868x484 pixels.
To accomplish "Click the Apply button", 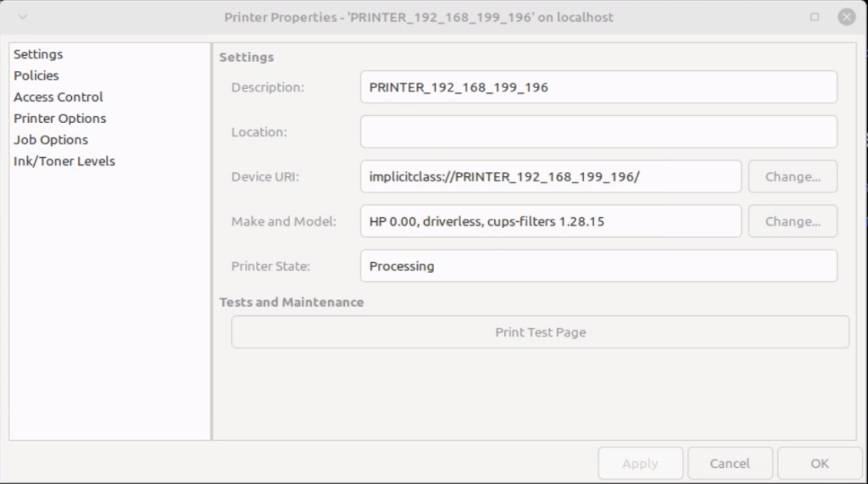I will point(640,464).
